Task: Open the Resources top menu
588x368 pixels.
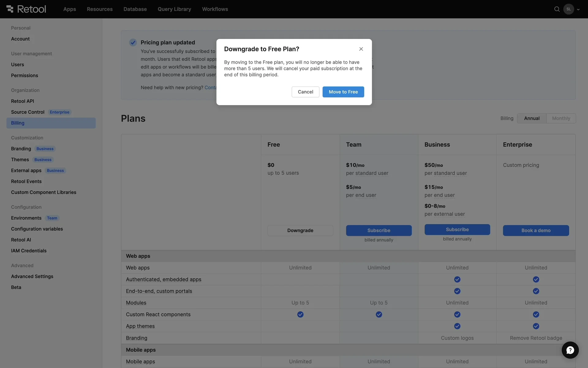Action: pyautogui.click(x=100, y=9)
